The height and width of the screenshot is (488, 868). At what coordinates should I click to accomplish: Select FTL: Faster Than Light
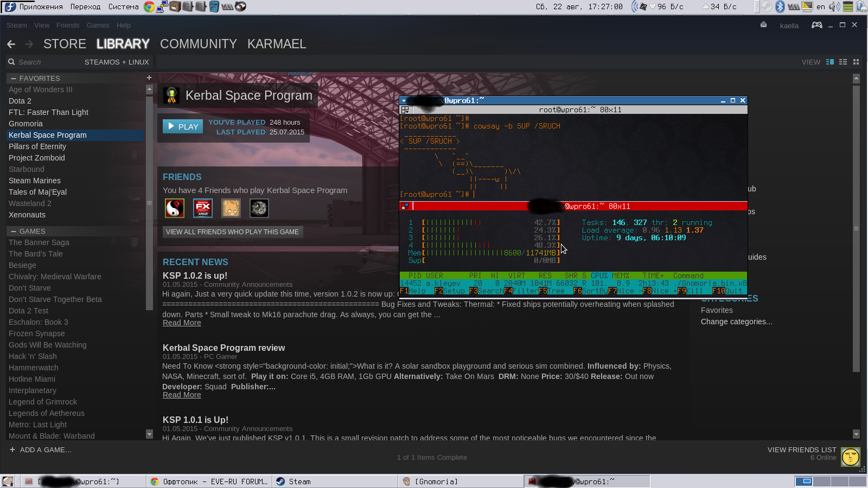(x=48, y=112)
